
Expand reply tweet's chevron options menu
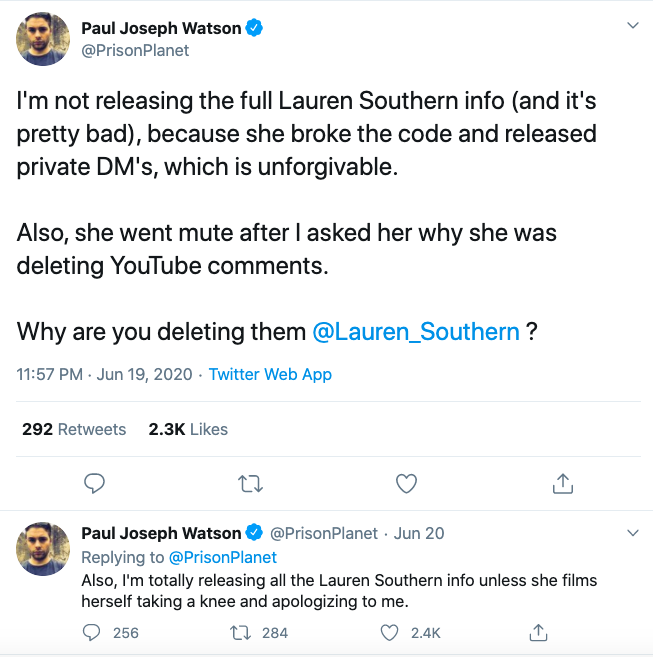tap(632, 532)
